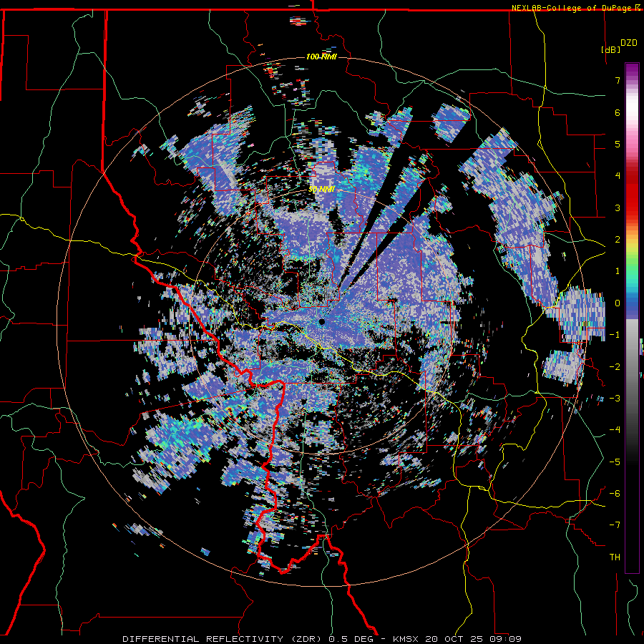This screenshot has height=644, width=644.
Task: Click the -7 value on the scale
Action: (x=615, y=525)
